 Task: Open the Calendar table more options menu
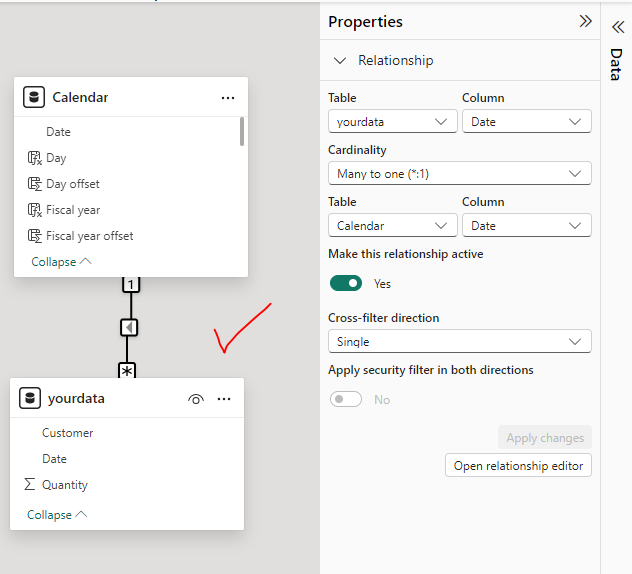228,98
